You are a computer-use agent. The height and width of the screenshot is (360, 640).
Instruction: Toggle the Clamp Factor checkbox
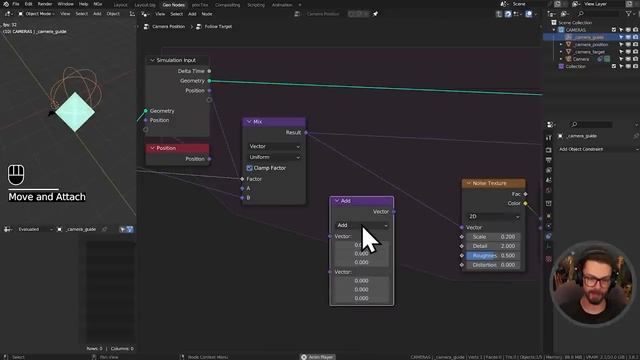pyautogui.click(x=249, y=168)
